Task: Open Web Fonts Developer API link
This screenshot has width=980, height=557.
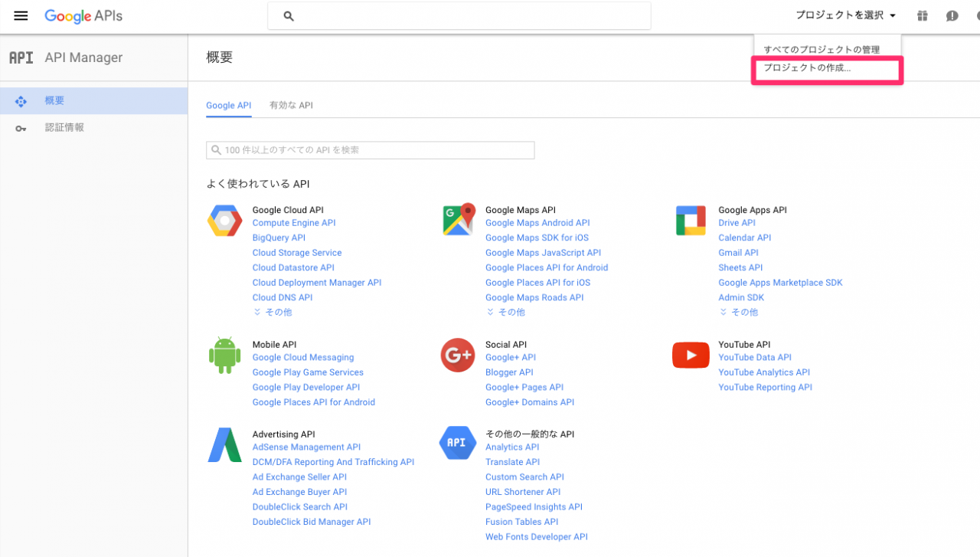Action: click(x=537, y=536)
